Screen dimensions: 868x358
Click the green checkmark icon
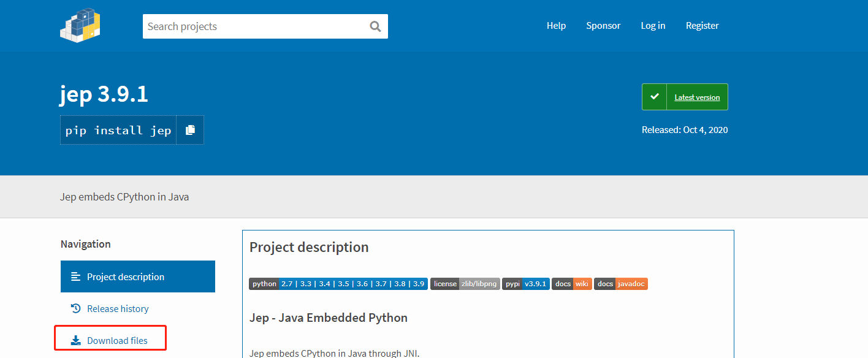tap(654, 97)
